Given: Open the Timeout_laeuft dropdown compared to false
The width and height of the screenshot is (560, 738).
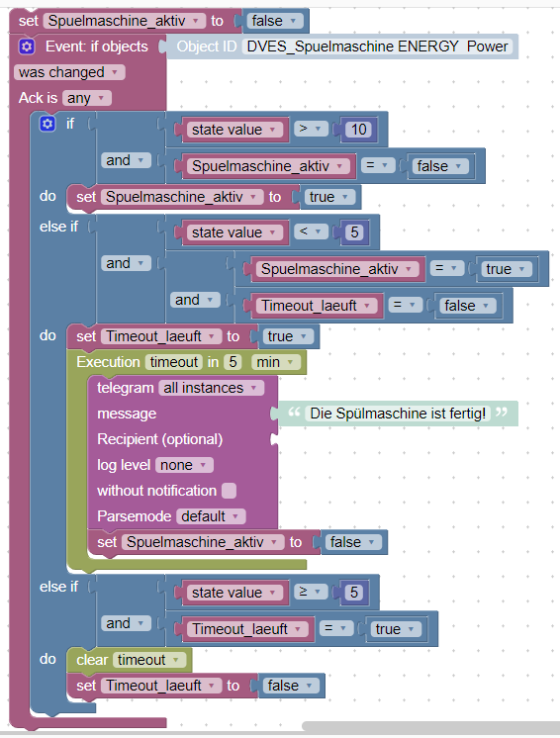Looking at the screenshot, I should (x=317, y=306).
